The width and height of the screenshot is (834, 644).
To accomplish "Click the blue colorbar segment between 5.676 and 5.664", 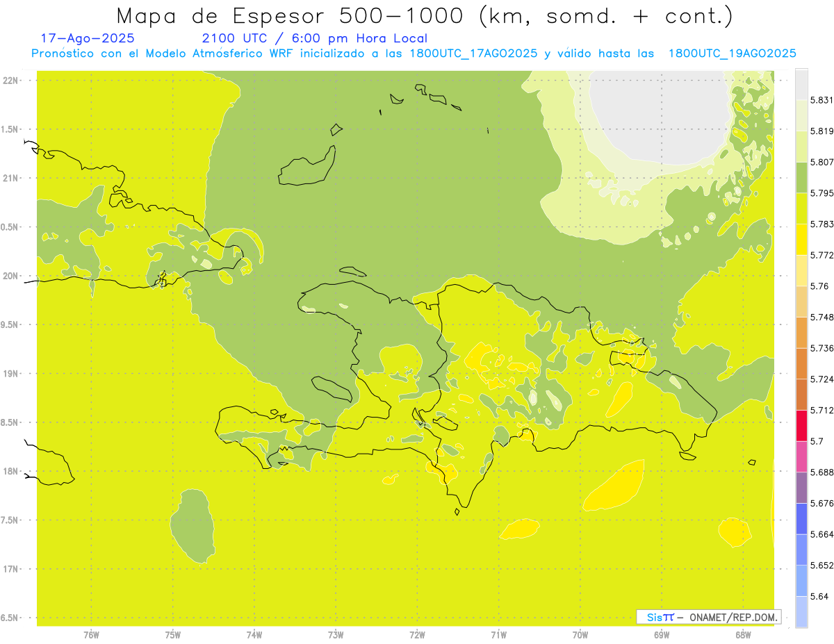I will 801,518.
